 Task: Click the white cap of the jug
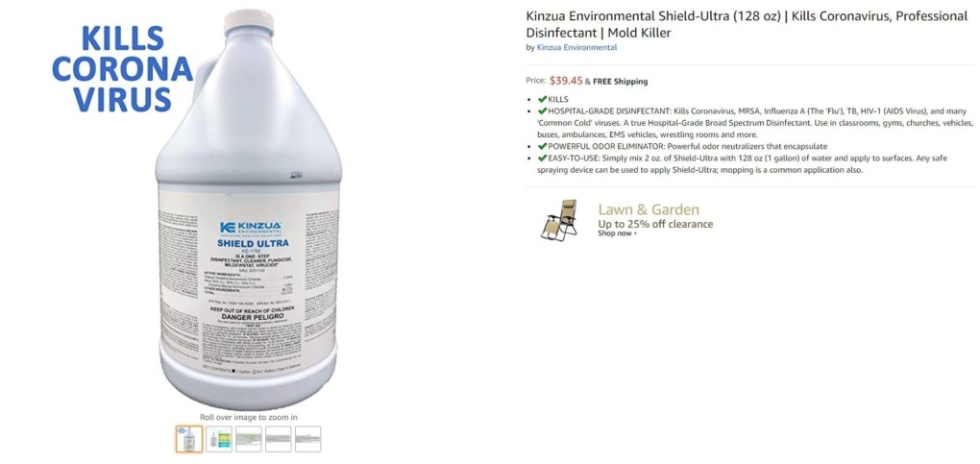point(249,22)
